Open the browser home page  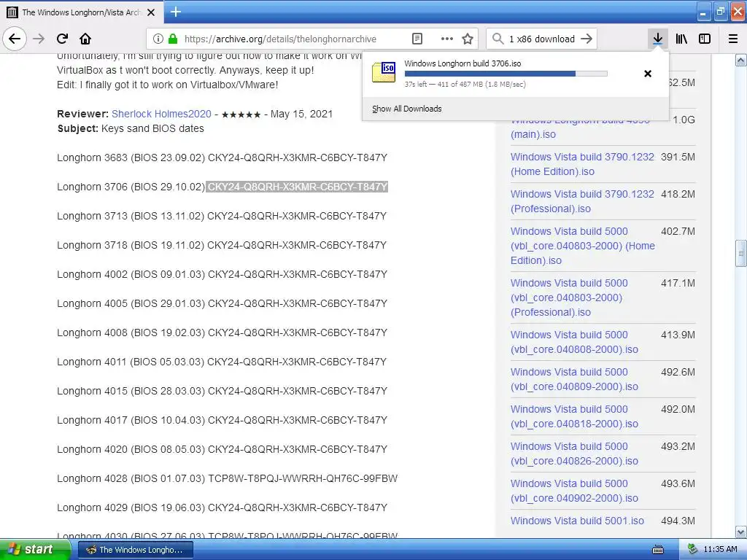(85, 39)
